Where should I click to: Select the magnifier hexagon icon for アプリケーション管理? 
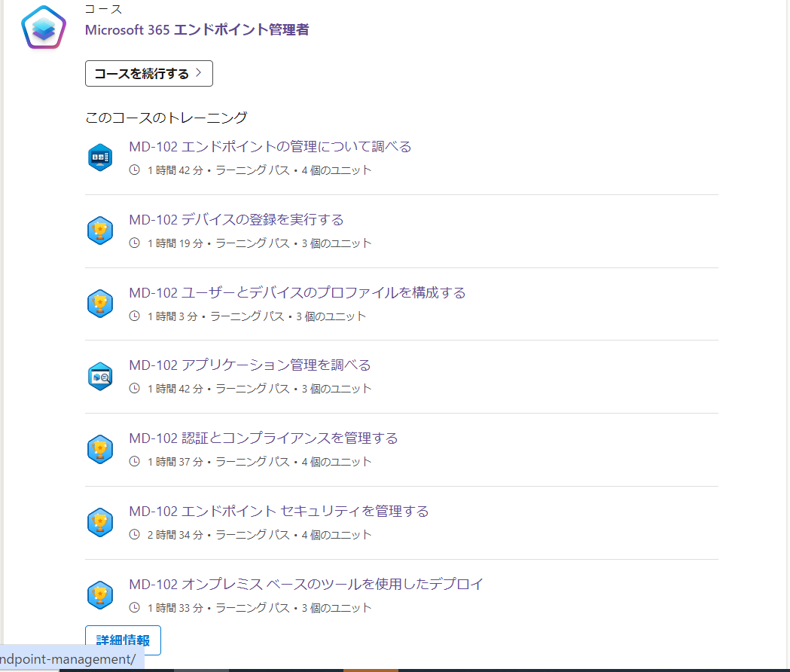click(x=100, y=377)
